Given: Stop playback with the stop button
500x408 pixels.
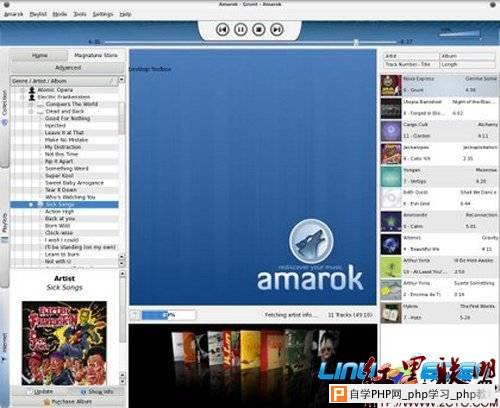Looking at the screenshot, I should (259, 30).
